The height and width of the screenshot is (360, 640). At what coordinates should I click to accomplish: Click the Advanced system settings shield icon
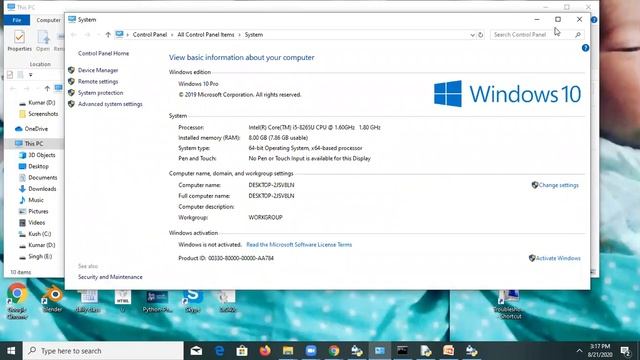[x=71, y=104]
